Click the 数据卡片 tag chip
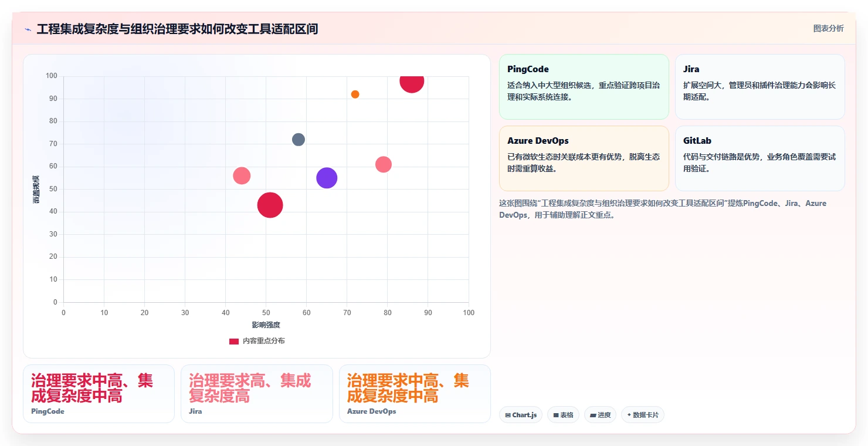The width and height of the screenshot is (868, 446). pyautogui.click(x=642, y=415)
